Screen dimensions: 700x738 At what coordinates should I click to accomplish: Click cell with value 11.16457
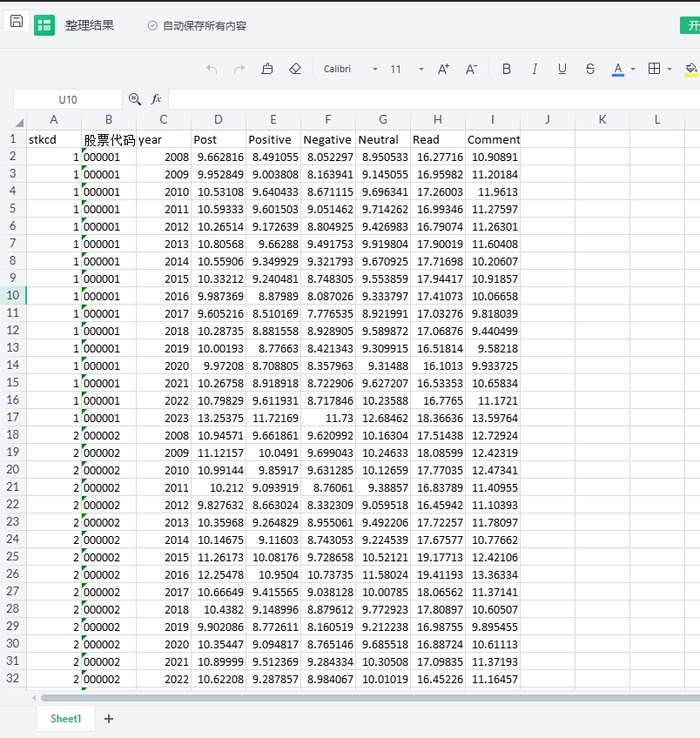coord(493,679)
